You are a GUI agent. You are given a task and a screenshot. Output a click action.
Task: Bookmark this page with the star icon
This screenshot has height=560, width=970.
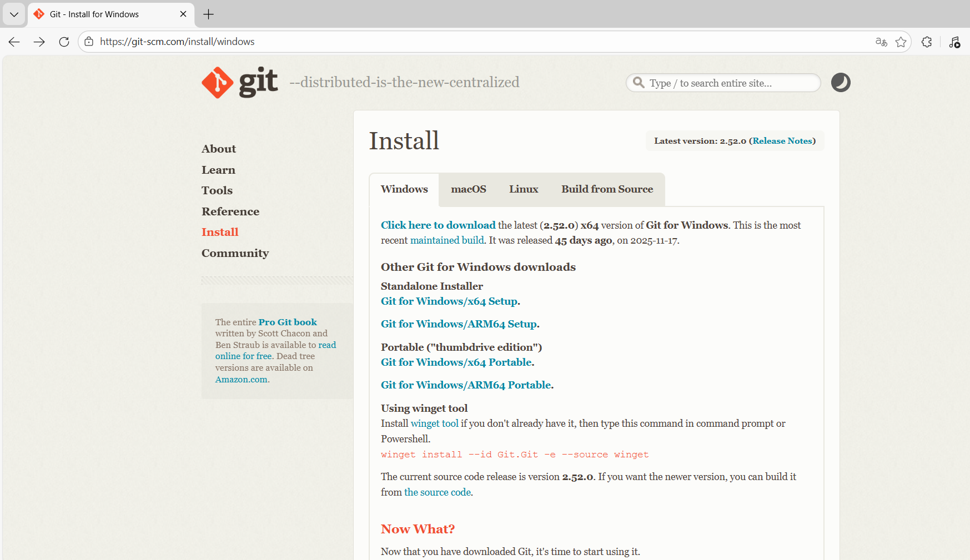coord(901,42)
